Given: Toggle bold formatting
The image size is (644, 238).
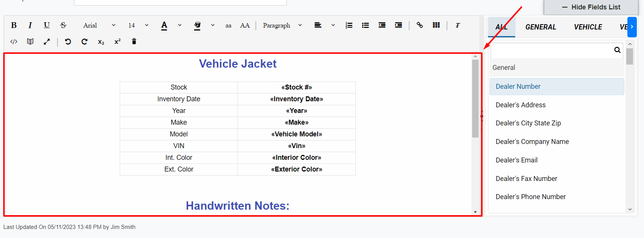Looking at the screenshot, I should click(14, 25).
